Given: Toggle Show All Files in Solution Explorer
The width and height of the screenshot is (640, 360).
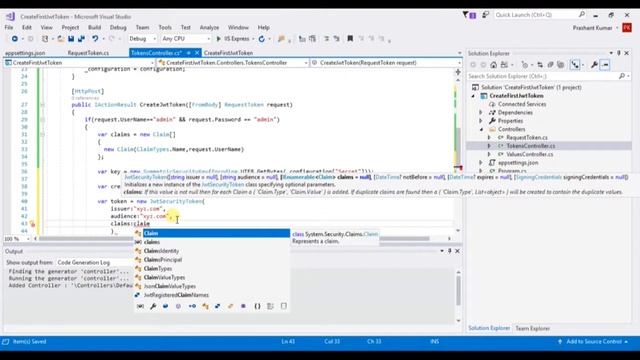Looking at the screenshot, I should [561, 65].
